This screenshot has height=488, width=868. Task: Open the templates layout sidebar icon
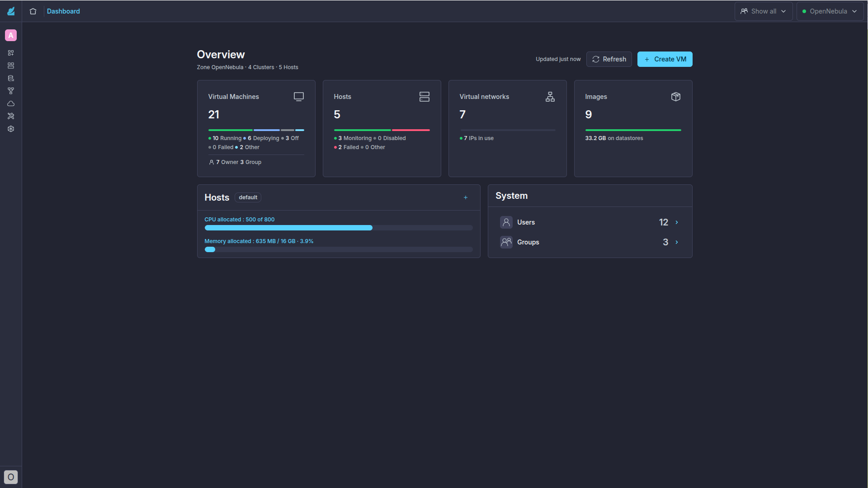[11, 66]
